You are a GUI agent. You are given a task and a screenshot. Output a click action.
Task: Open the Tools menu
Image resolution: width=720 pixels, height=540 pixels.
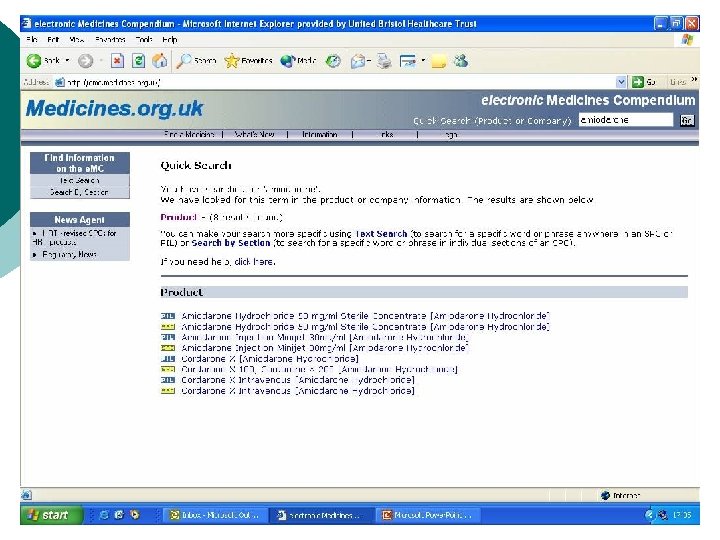coord(144,39)
